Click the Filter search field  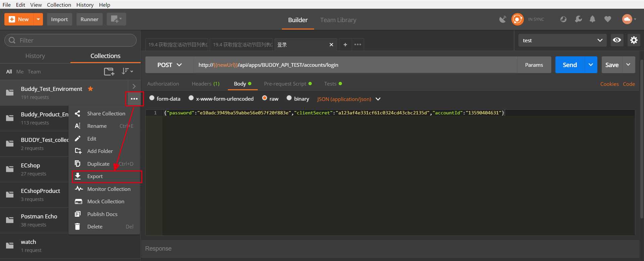(x=70, y=40)
